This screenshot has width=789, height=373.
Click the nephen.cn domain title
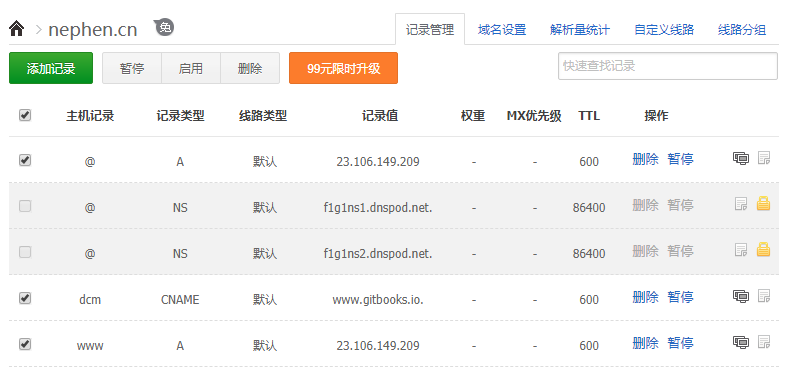point(93,30)
